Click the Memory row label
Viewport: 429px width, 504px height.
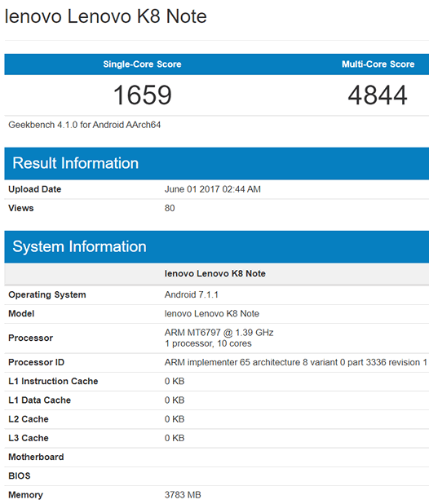click(25, 495)
